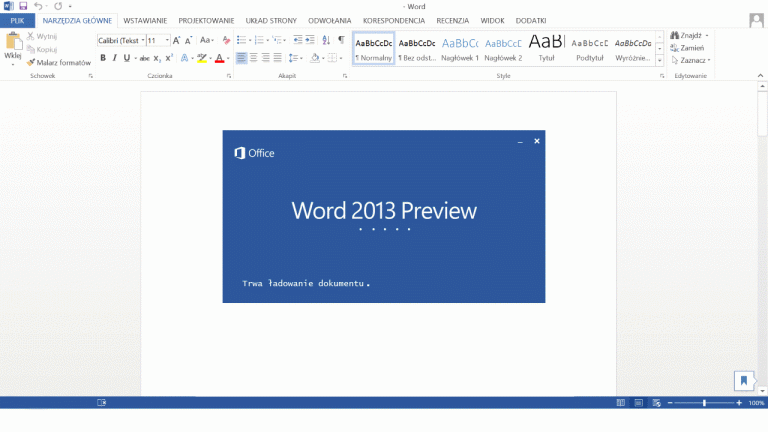The height and width of the screenshot is (432, 768).
Task: Open the bullet list dropdown arrow
Action: pos(250,41)
